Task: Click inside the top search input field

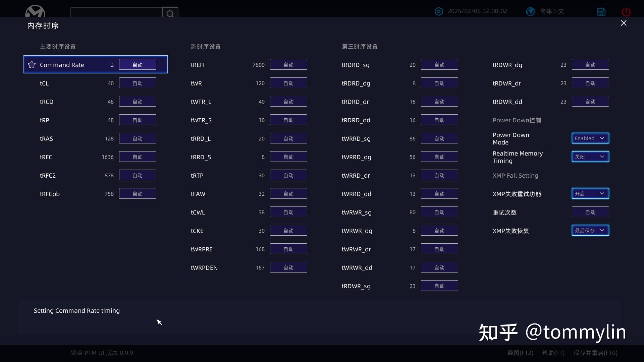Action: pos(116,13)
